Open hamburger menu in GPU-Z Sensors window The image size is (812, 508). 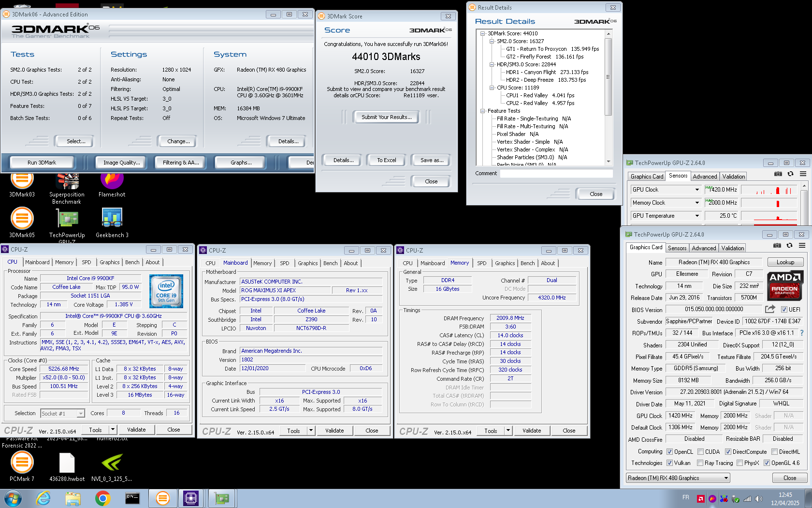803,174
